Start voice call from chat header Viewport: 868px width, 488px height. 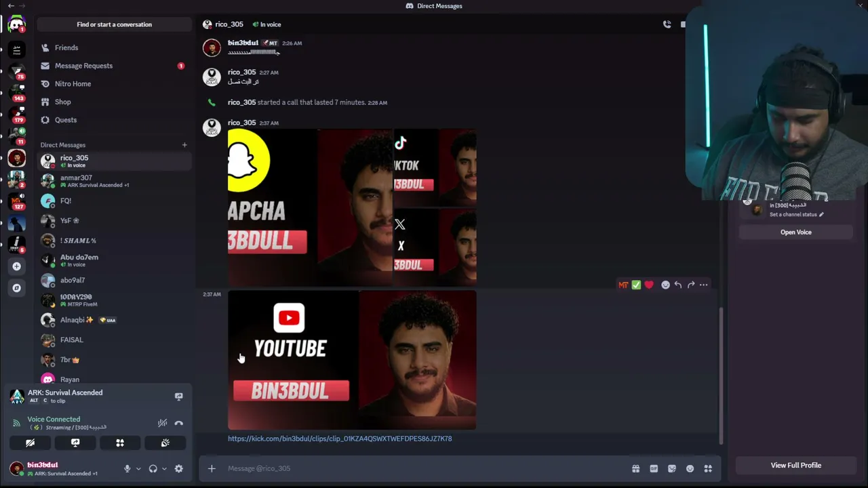pyautogui.click(x=667, y=24)
